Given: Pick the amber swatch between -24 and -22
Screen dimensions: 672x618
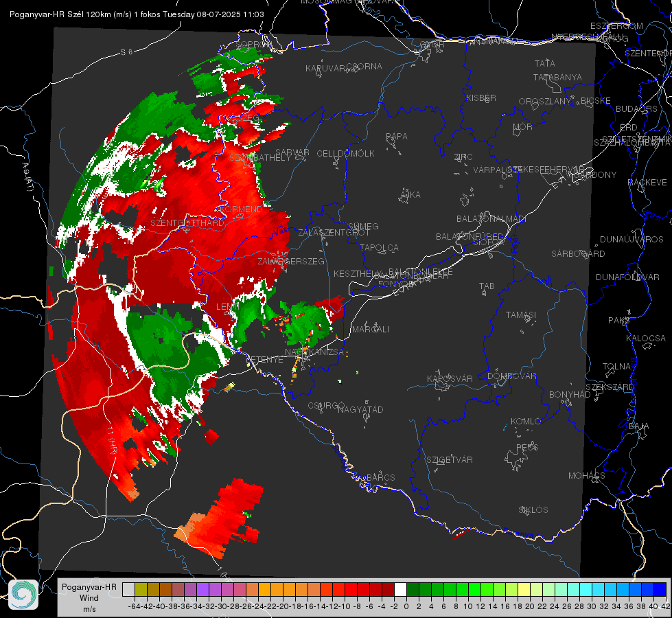Looking at the screenshot, I should click(264, 589).
